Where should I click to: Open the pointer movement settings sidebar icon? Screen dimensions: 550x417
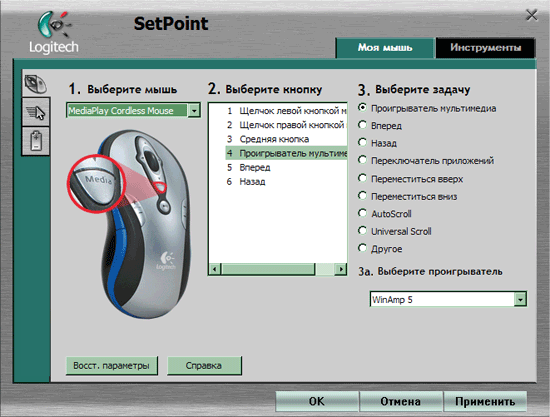pyautogui.click(x=36, y=112)
